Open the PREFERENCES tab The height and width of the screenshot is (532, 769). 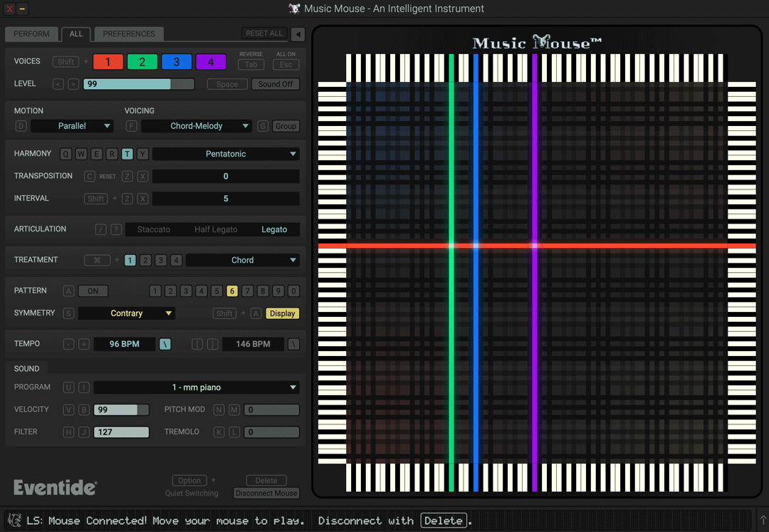129,34
